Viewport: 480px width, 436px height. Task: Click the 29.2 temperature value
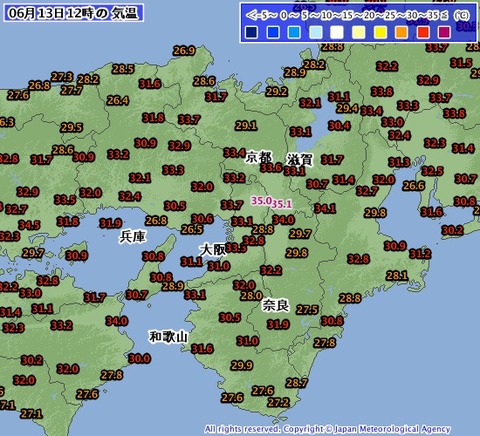pos(276,91)
